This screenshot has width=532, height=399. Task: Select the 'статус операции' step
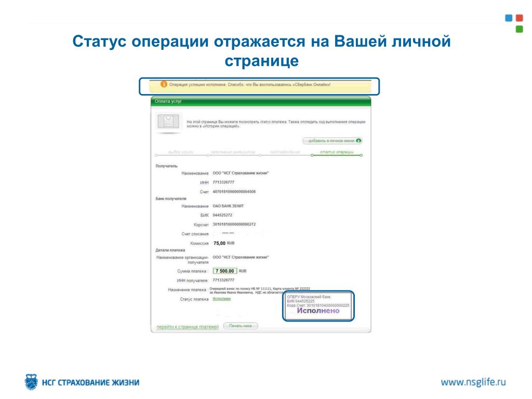point(337,152)
